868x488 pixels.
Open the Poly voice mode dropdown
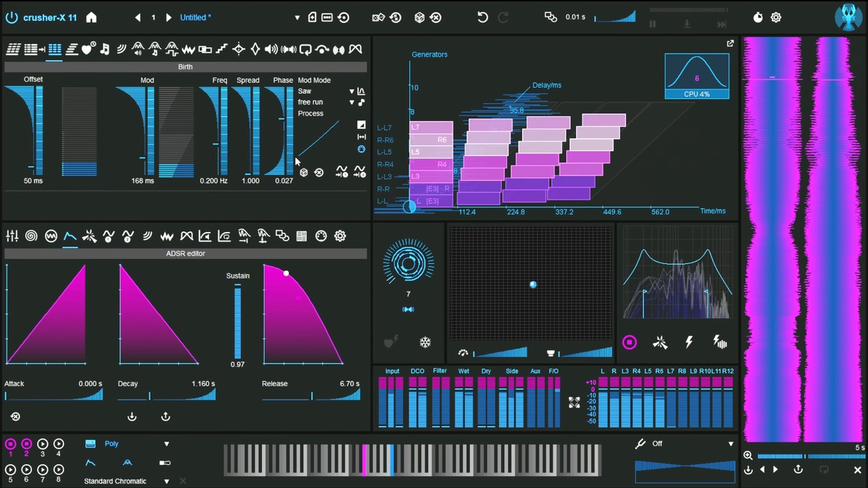point(166,444)
